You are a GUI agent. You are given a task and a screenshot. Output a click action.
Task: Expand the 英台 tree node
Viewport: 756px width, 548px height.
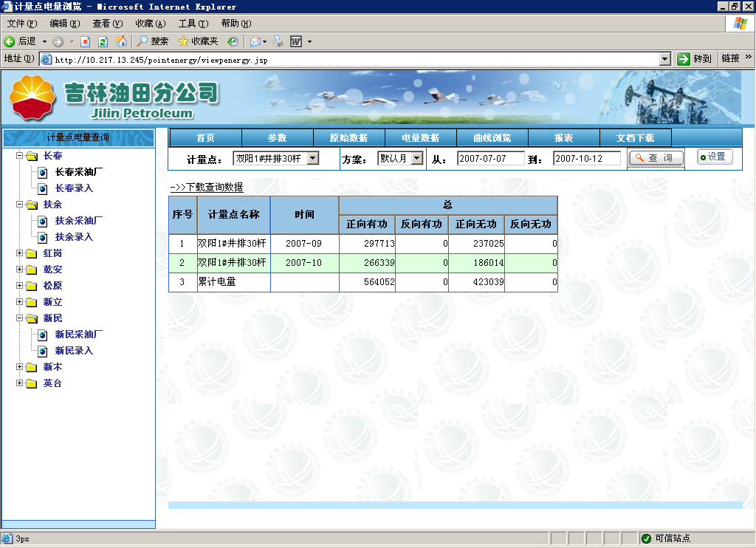click(x=19, y=383)
